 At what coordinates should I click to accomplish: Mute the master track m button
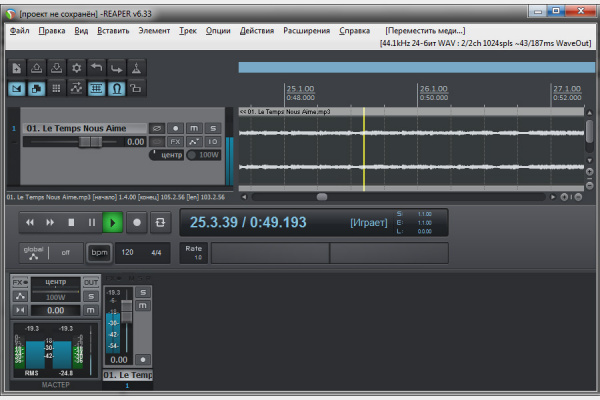coord(91,310)
